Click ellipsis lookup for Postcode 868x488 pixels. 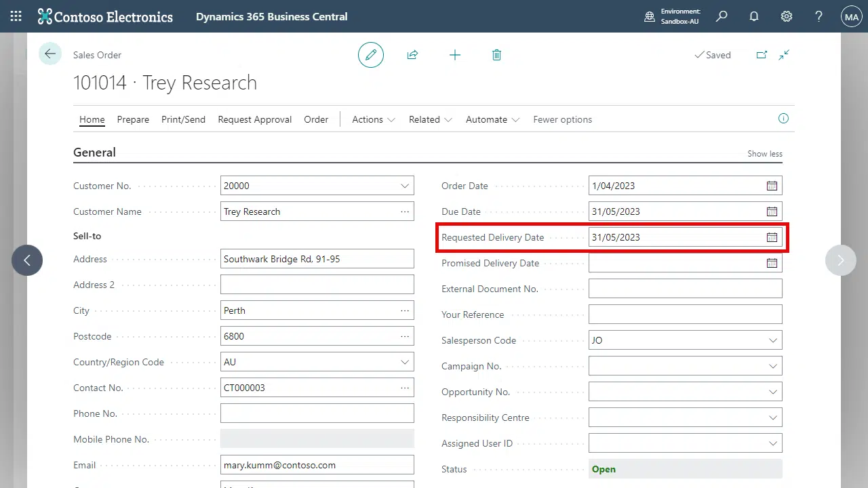tap(405, 336)
